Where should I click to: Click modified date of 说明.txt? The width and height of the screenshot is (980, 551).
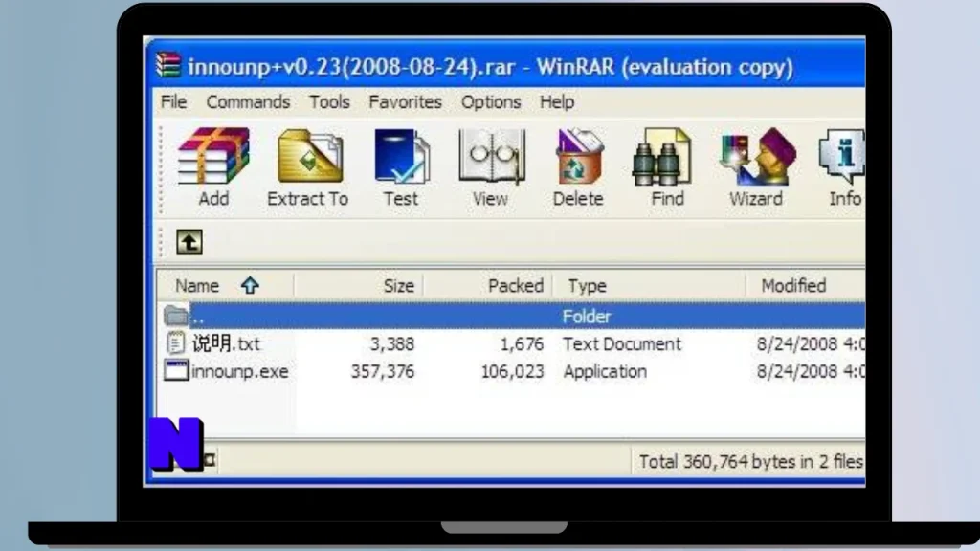click(x=811, y=343)
